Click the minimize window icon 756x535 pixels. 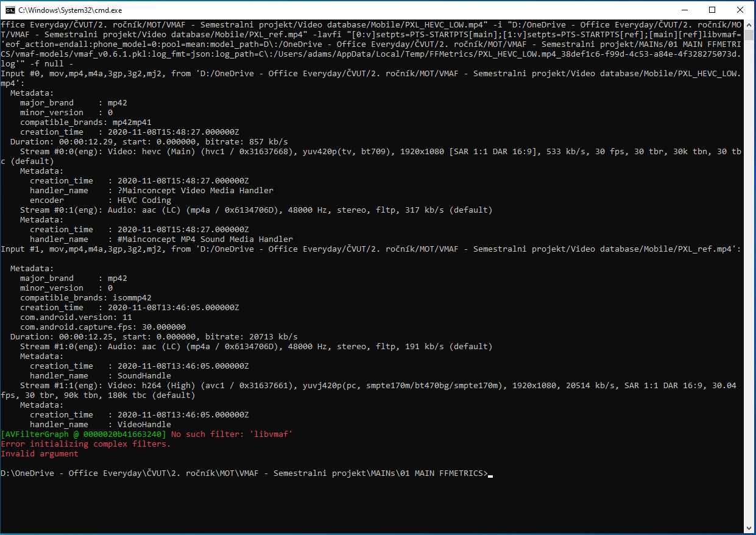[x=685, y=9]
